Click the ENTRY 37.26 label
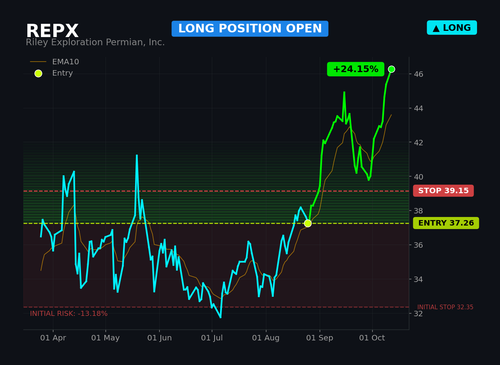The width and height of the screenshot is (500, 365). point(446,223)
